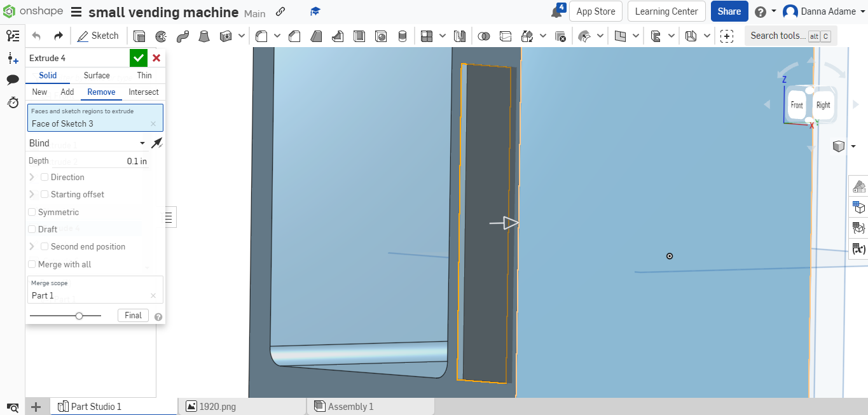Open the Fillet tool
This screenshot has height=415, width=868.
click(261, 36)
